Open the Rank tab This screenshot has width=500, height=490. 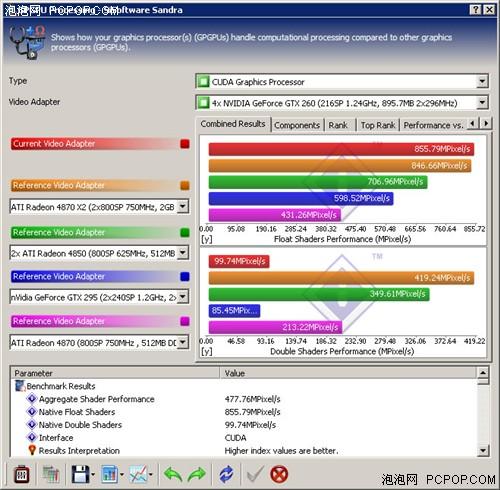pyautogui.click(x=338, y=125)
